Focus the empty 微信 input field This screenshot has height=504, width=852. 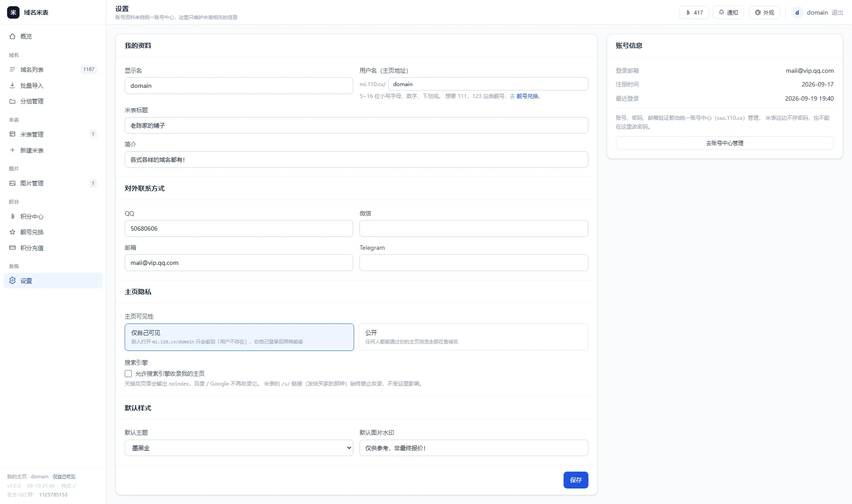coord(473,228)
